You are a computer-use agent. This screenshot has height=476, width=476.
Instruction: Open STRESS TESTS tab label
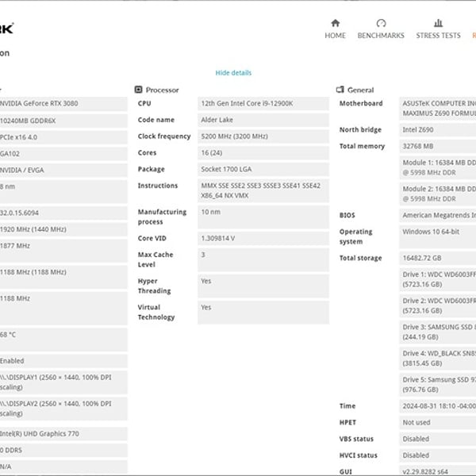click(438, 36)
